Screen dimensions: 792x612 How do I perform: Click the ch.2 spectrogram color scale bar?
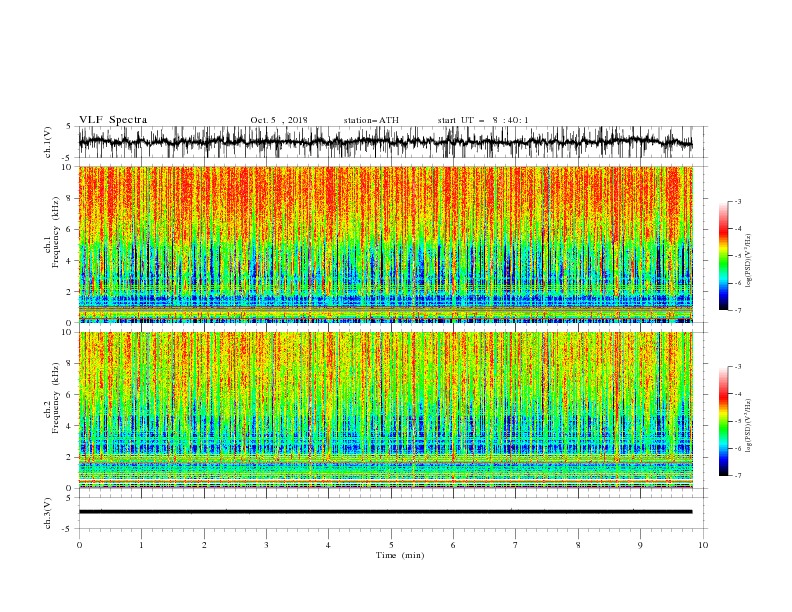point(724,421)
